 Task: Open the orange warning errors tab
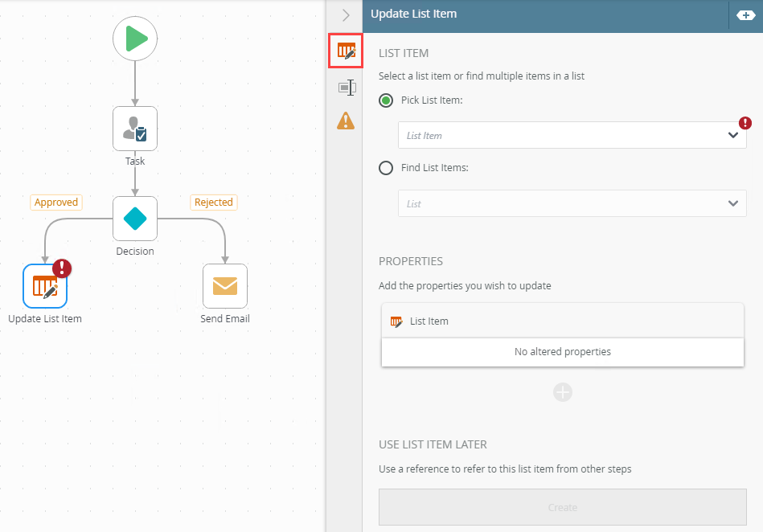click(346, 121)
